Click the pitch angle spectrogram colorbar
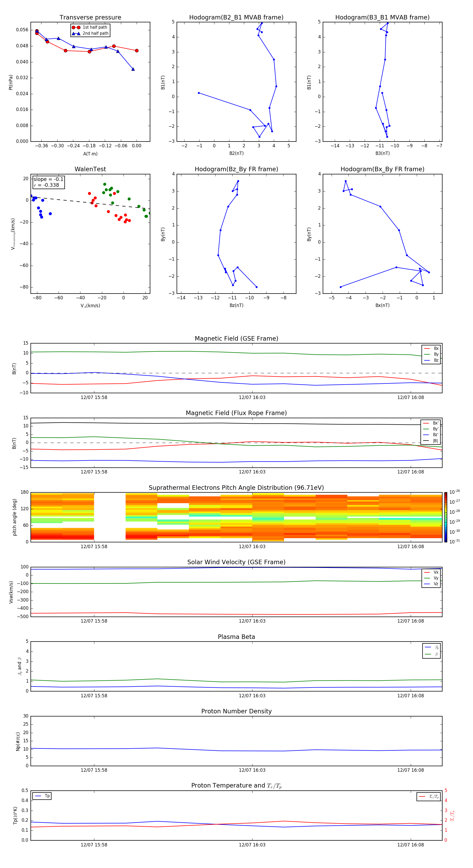 [x=446, y=517]
